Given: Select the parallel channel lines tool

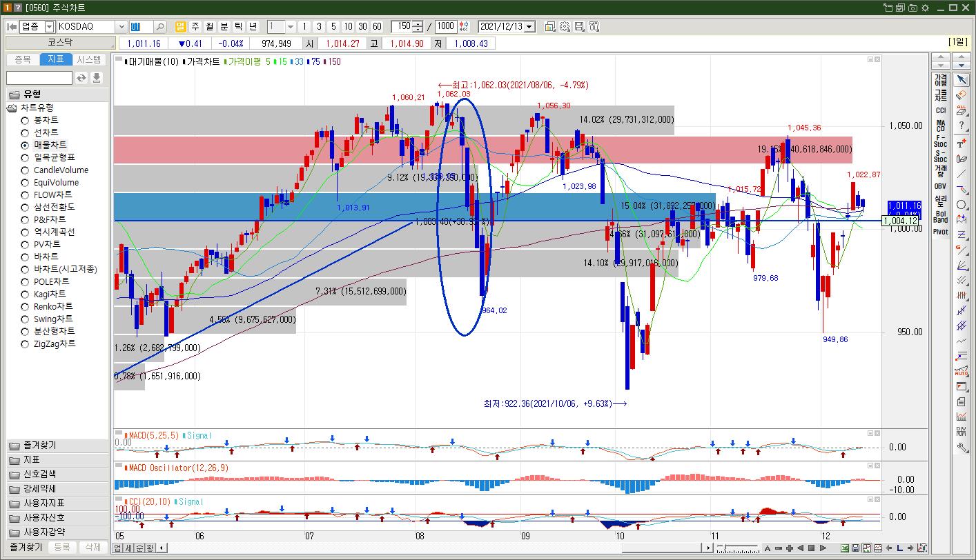Looking at the screenshot, I should coord(961,280).
